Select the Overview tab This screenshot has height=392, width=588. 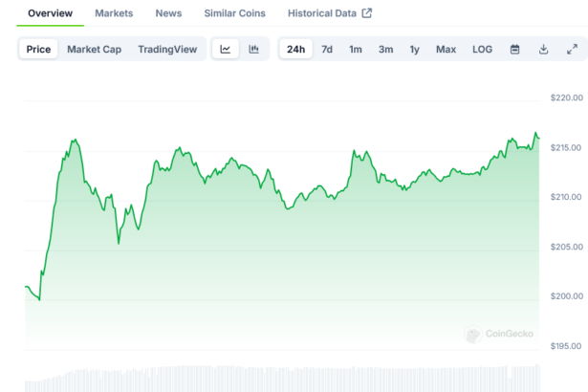50,13
